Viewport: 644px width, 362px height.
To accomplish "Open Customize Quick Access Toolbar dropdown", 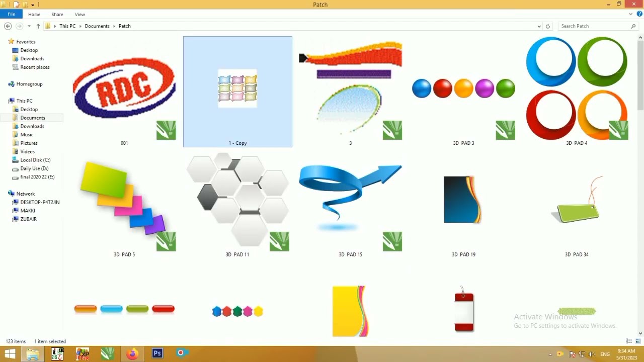I will [33, 5].
